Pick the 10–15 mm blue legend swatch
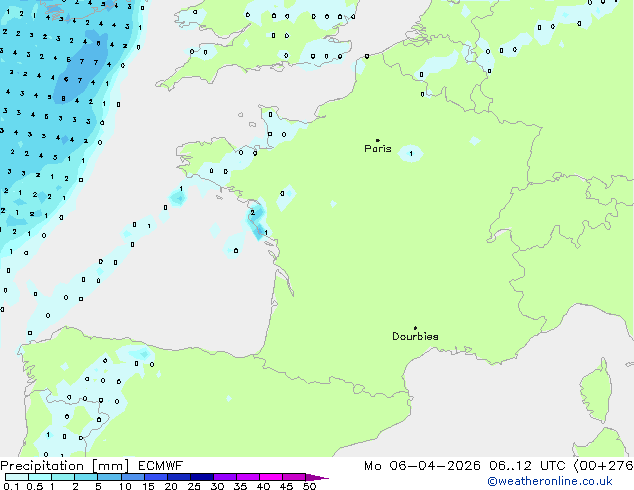This screenshot has width=634, height=490. (x=132, y=477)
